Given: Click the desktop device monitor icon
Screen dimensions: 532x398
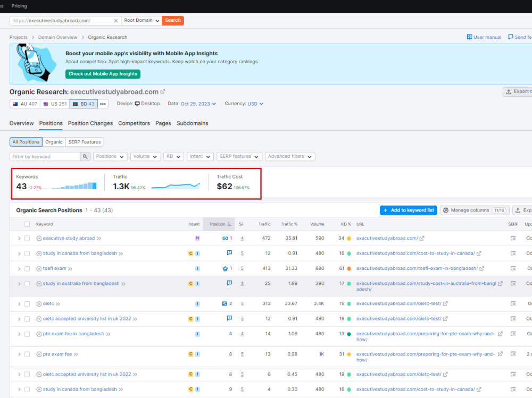Looking at the screenshot, I should (137, 104).
